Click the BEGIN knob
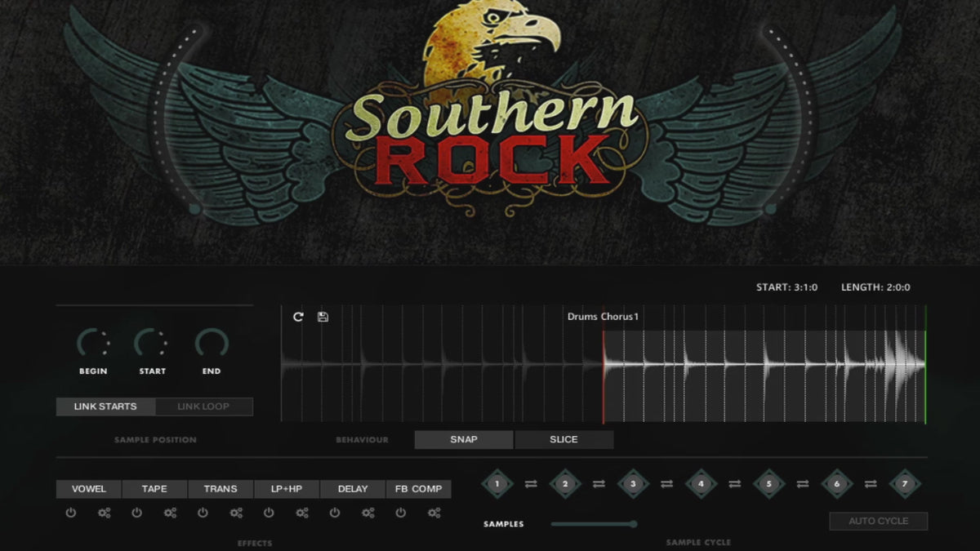980x551 pixels. coord(92,344)
